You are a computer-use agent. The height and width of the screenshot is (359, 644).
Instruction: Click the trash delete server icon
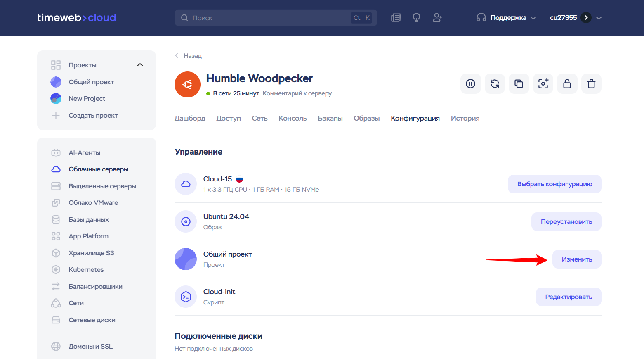pos(591,84)
